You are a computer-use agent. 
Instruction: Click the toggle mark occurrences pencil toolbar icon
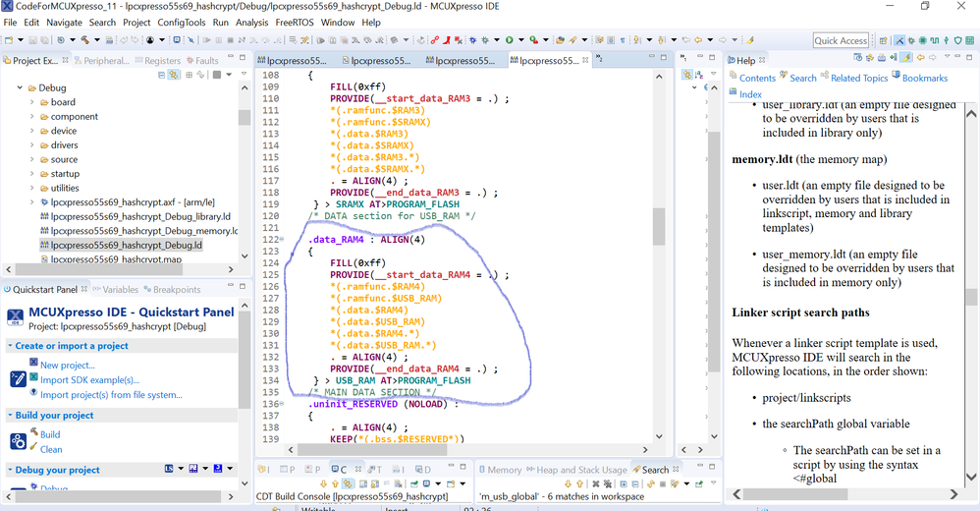click(x=750, y=40)
